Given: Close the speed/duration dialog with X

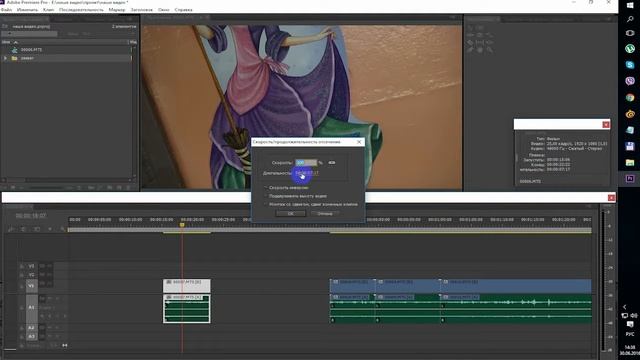Looking at the screenshot, I should 359,142.
